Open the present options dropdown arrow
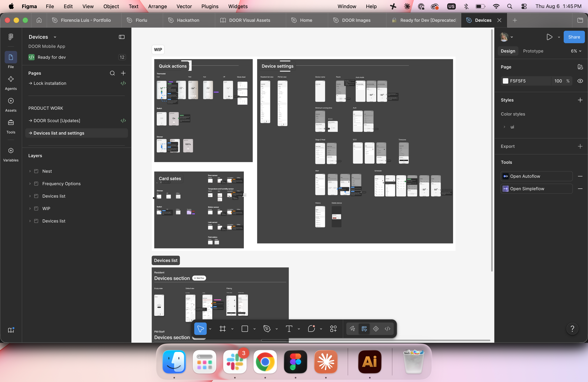 click(559, 37)
